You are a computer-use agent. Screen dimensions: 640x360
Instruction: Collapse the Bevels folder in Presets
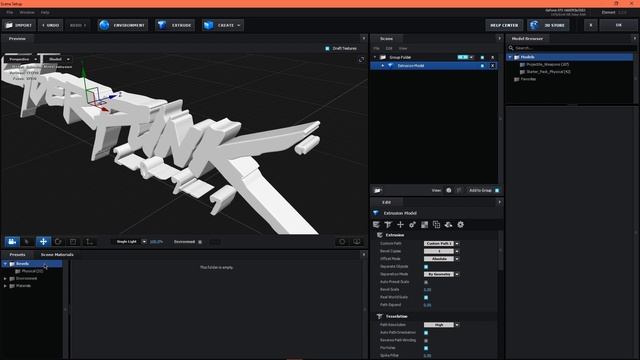[5, 264]
